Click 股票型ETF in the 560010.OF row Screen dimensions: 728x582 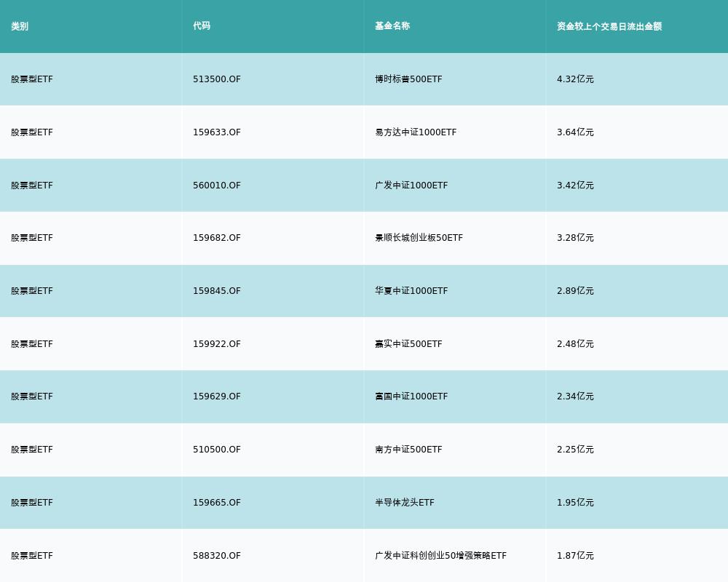32,186
